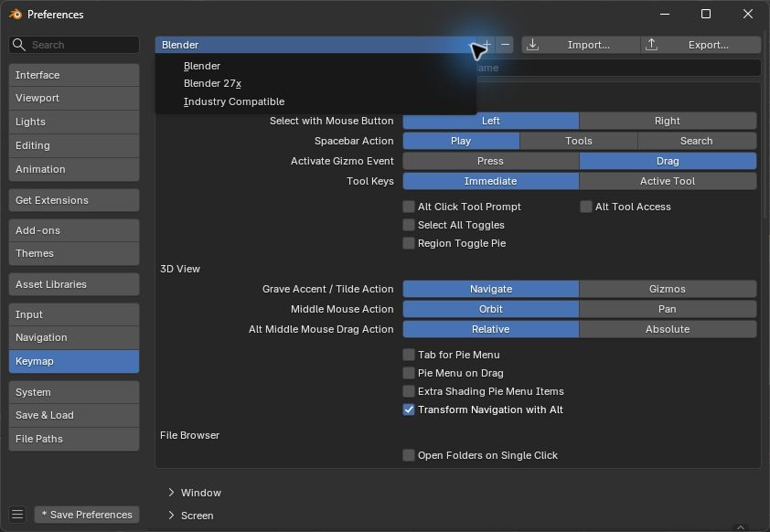Remove keymap preset with minus icon
This screenshot has width=770, height=532.
tap(505, 45)
